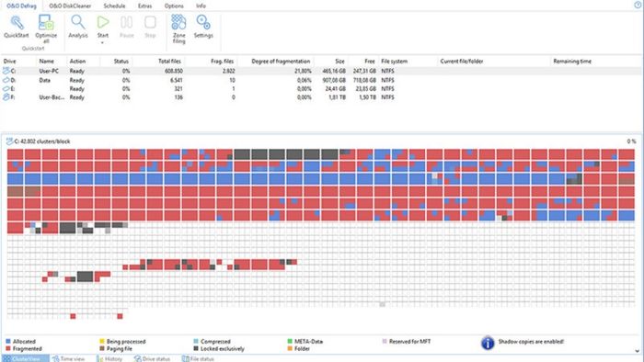
Task: Click the 1,50 TB free space value
Action: pyautogui.click(x=367, y=97)
